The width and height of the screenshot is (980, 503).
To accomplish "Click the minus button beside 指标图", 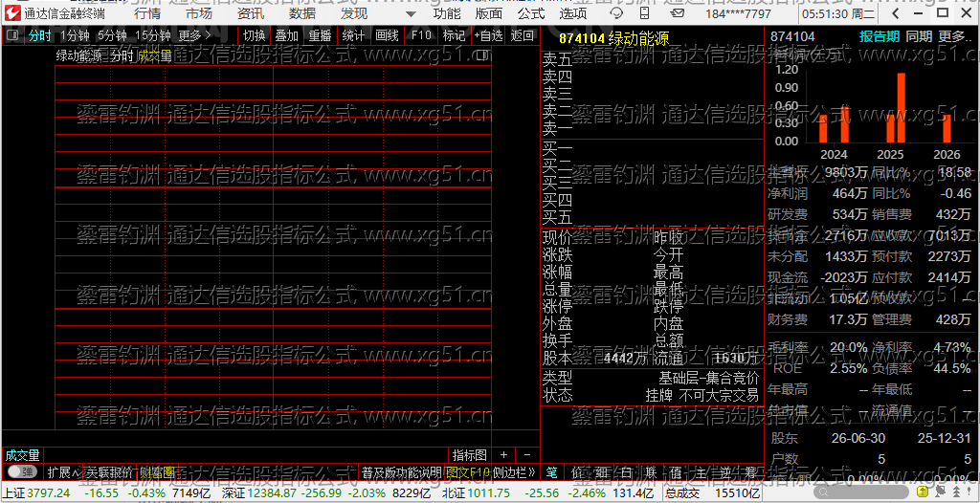I will [x=527, y=455].
